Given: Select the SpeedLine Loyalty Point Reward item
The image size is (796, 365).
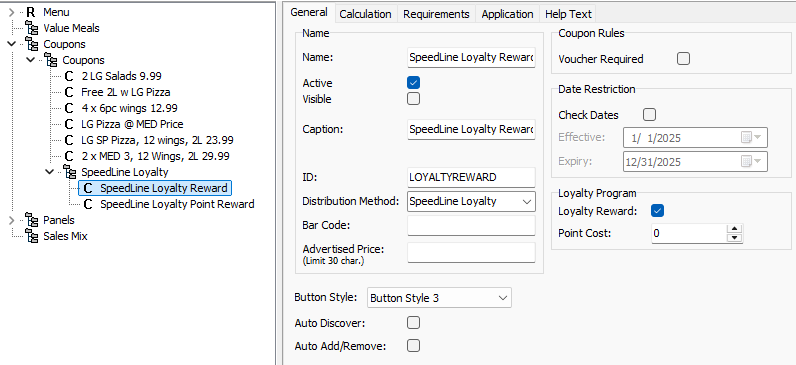Looking at the screenshot, I should pyautogui.click(x=177, y=205).
